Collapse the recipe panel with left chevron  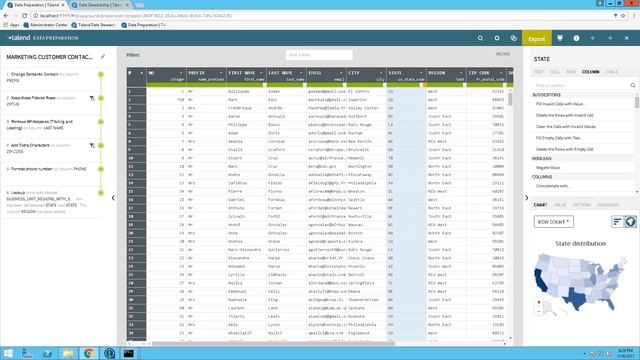coord(113,198)
